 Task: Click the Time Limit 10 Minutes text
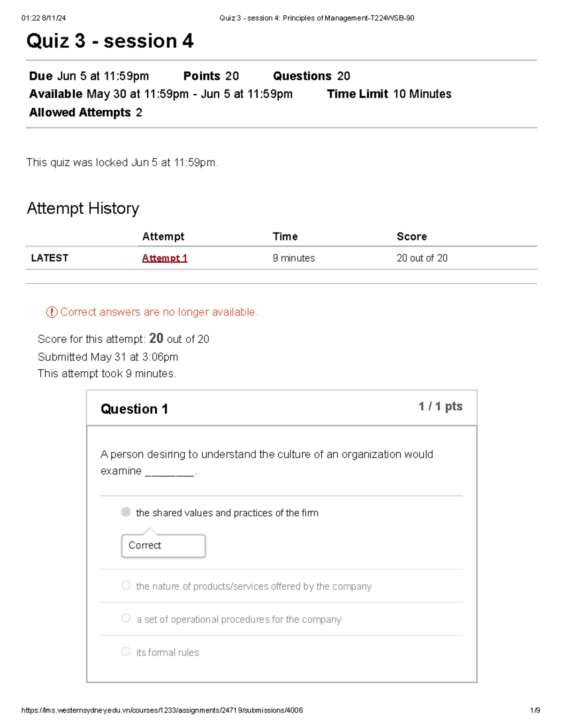(389, 94)
